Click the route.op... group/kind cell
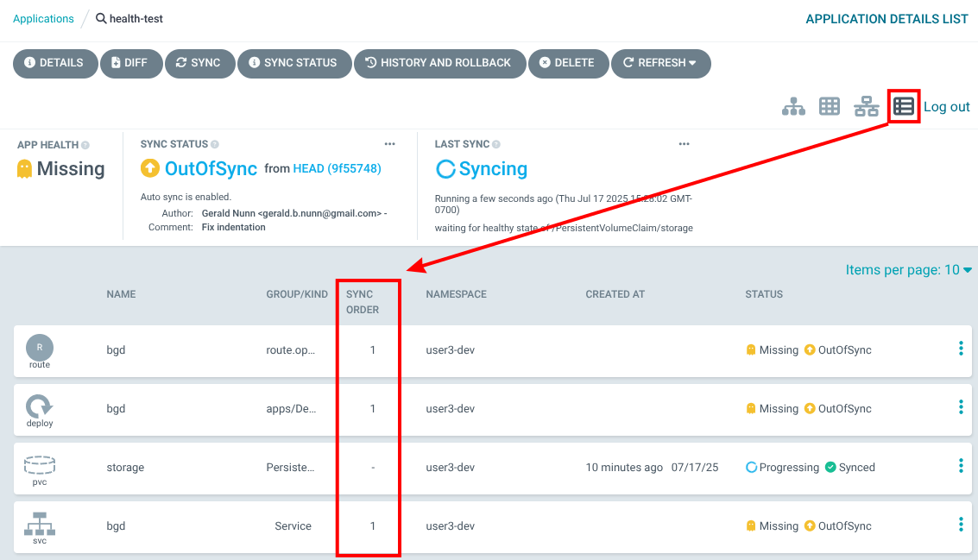This screenshot has width=978, height=560. click(x=291, y=350)
